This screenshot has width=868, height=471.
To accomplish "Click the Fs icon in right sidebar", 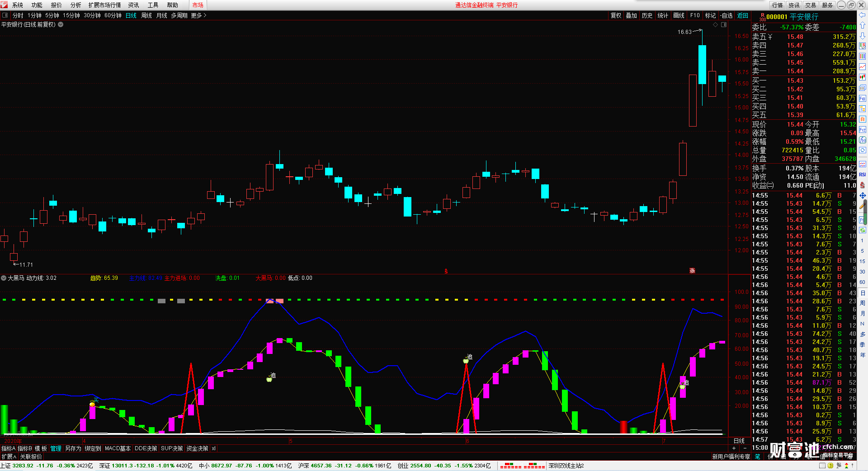I will (862, 220).
